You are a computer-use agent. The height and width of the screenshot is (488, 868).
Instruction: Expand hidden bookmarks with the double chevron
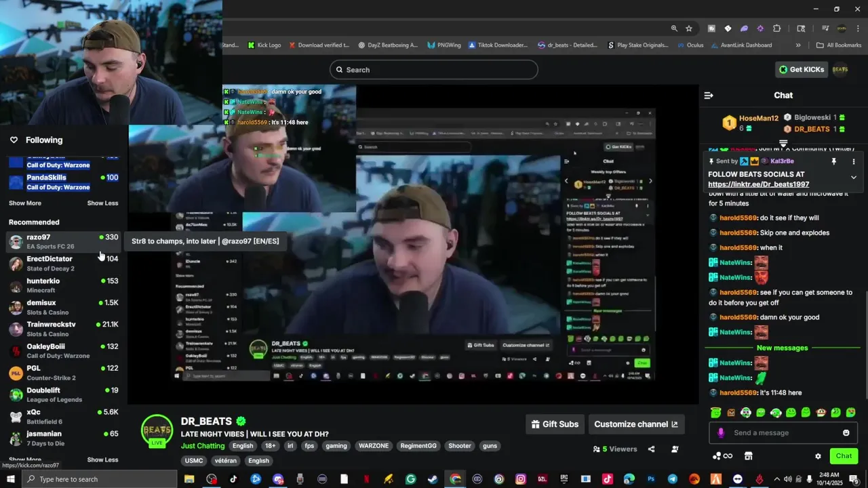coord(798,45)
